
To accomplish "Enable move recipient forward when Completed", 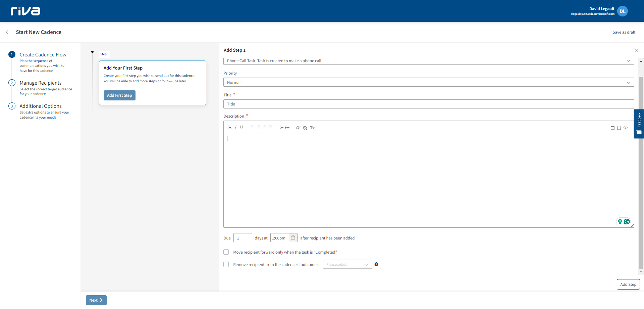I will (x=226, y=252).
